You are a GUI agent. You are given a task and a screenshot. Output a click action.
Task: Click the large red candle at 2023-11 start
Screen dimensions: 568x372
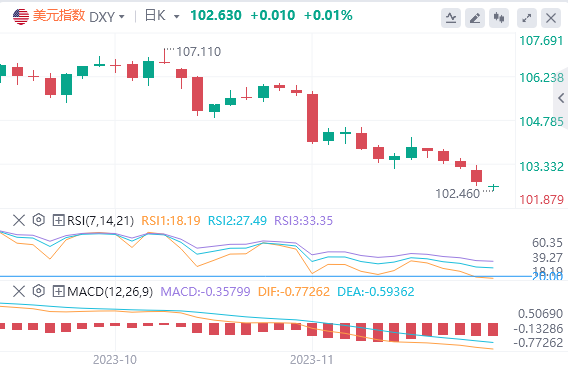pos(312,117)
